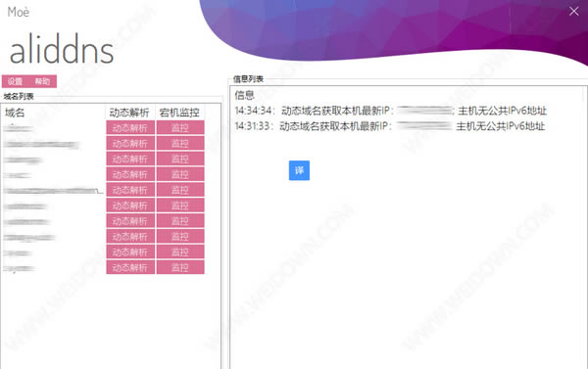Click 动态解析 button in ninth domain row

(x=130, y=253)
